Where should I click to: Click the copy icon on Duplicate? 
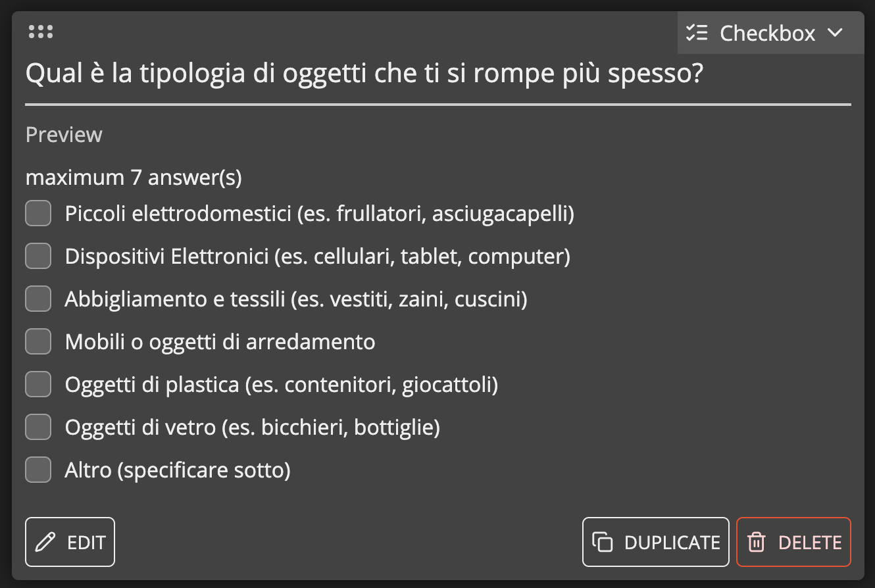coord(603,543)
